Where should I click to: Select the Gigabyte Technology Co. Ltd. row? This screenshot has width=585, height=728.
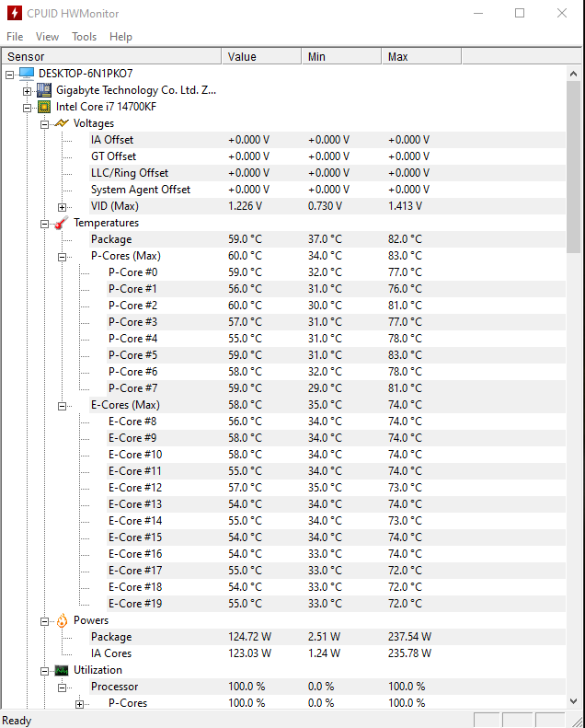[x=136, y=90]
